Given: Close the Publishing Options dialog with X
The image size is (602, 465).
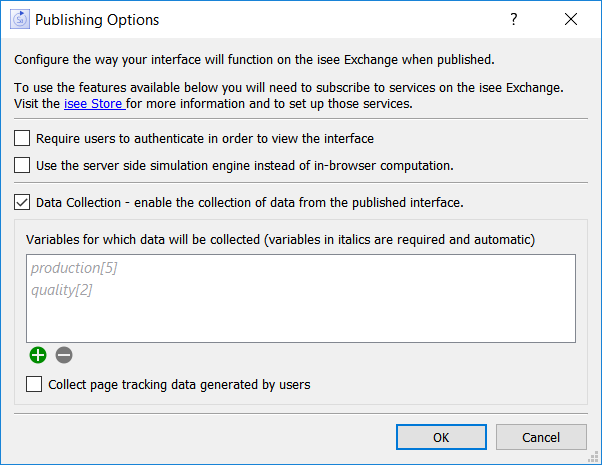Looking at the screenshot, I should coord(571,19).
